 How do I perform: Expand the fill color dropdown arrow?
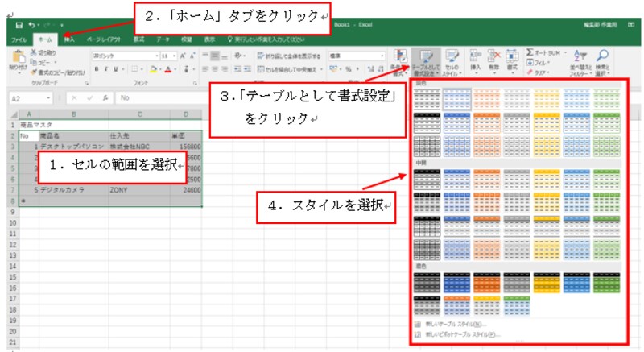(x=159, y=69)
